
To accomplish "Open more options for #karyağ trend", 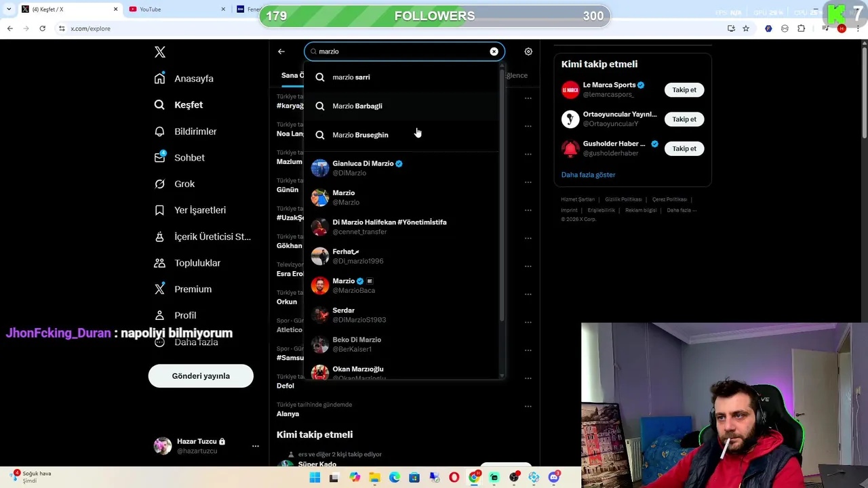I will click(x=528, y=98).
